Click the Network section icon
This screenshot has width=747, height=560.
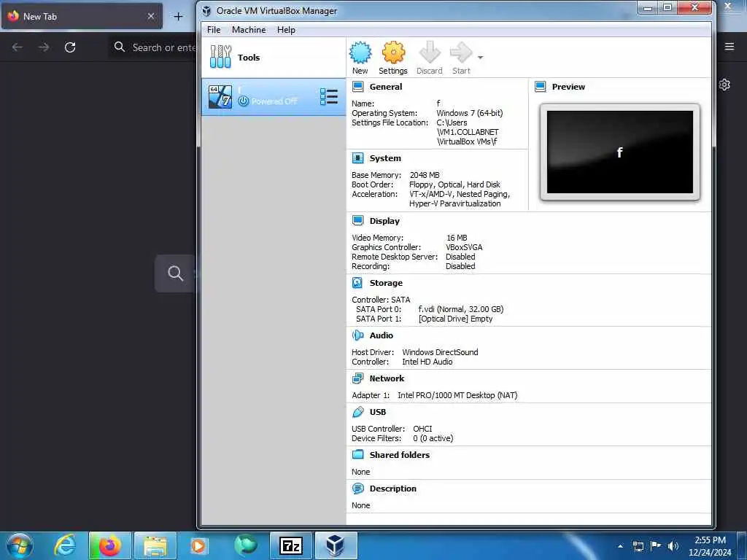pos(357,378)
